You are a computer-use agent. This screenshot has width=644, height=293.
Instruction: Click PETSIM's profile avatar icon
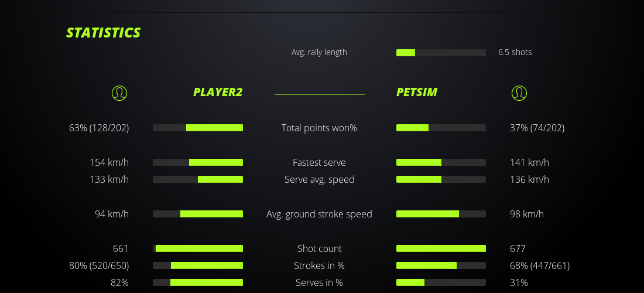519,93
